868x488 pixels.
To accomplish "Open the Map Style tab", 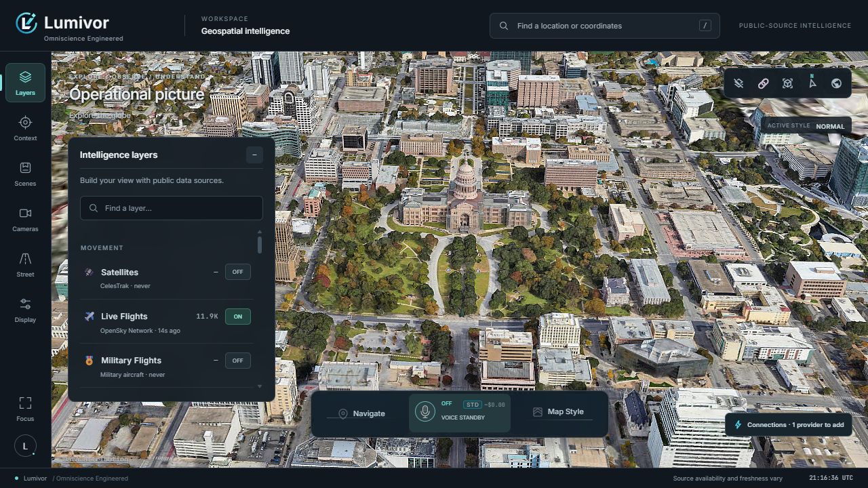I will pyautogui.click(x=559, y=411).
